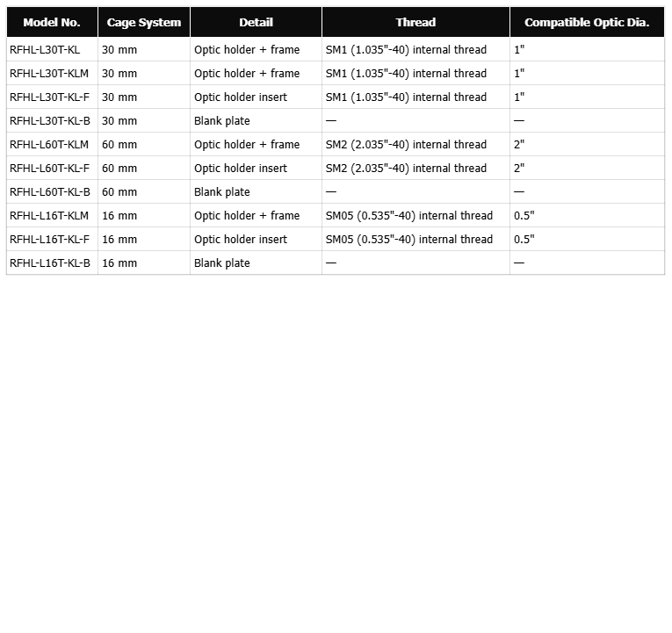
Task: Click the Model No. column header
Action: click(x=52, y=23)
